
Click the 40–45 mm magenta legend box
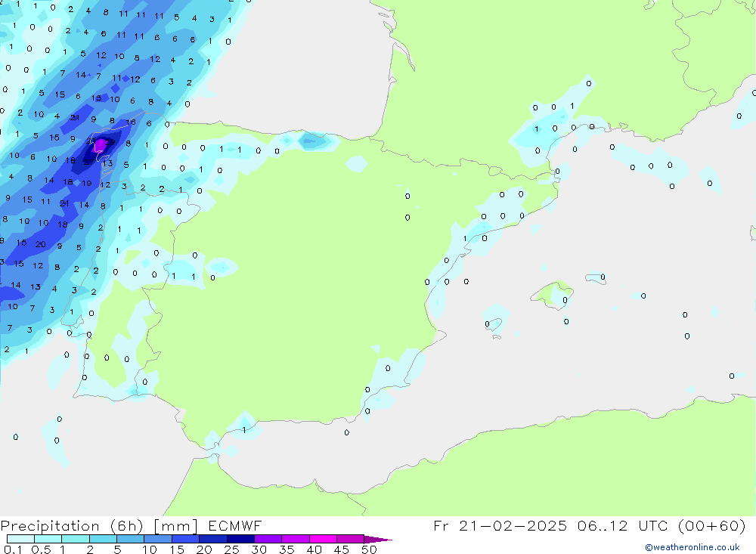323,539
